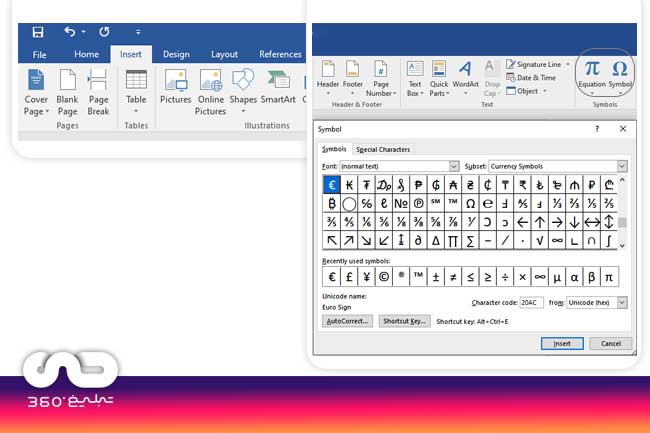The height and width of the screenshot is (433, 650).
Task: Choose pound £ in recently used symbols
Action: coord(349,277)
